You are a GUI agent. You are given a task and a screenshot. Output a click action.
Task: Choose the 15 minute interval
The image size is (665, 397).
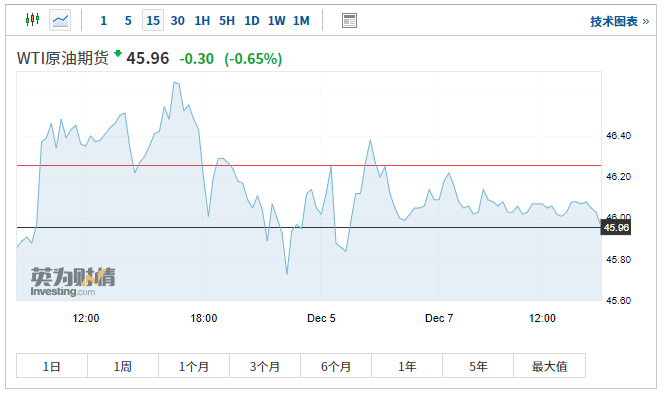coord(153,20)
